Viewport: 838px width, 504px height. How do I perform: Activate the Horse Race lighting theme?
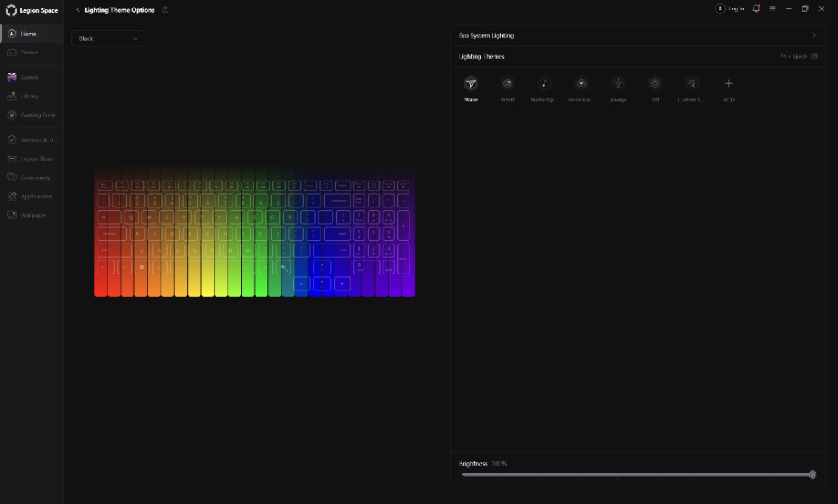coord(581,84)
